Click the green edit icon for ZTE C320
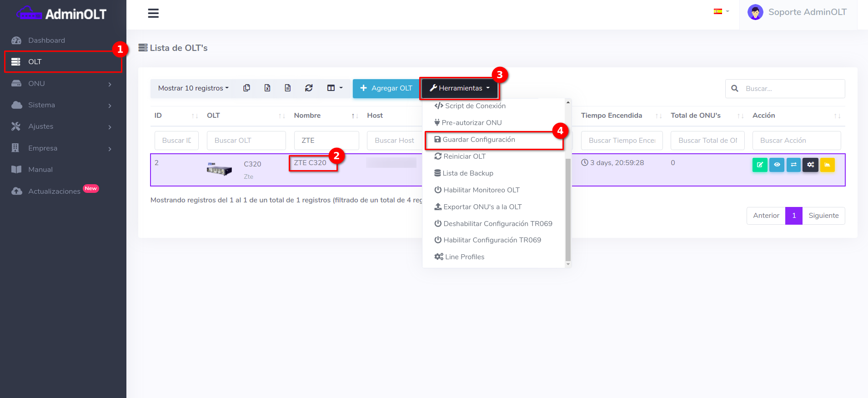This screenshot has width=868, height=398. [759, 165]
